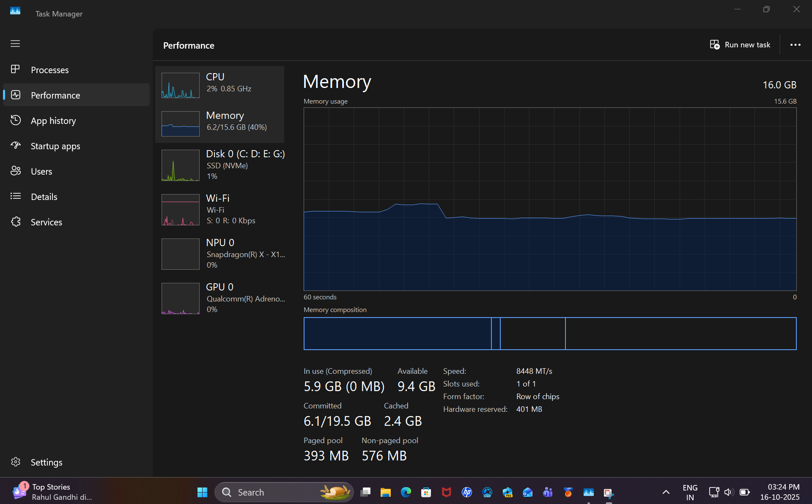Toggle the hamburger navigation menu
The height and width of the screenshot is (504, 812).
coord(15,44)
